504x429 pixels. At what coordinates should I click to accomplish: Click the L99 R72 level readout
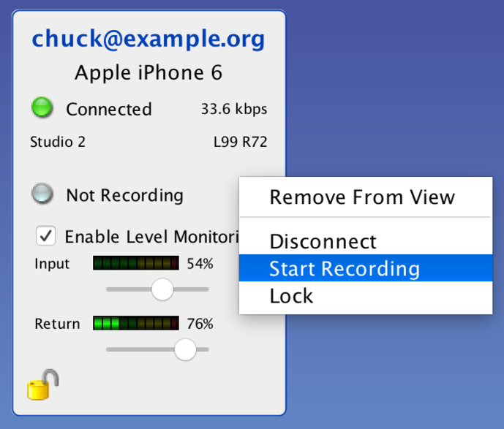point(240,142)
